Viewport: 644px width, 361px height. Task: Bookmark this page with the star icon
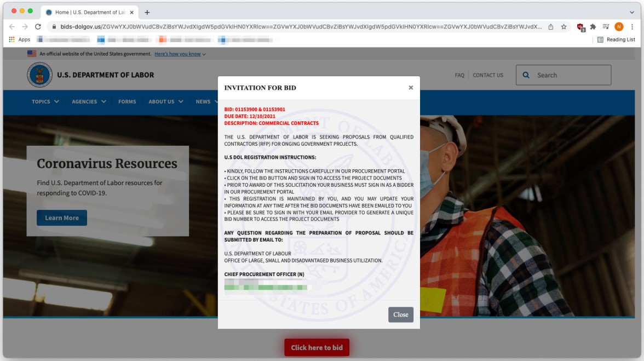pos(564,27)
